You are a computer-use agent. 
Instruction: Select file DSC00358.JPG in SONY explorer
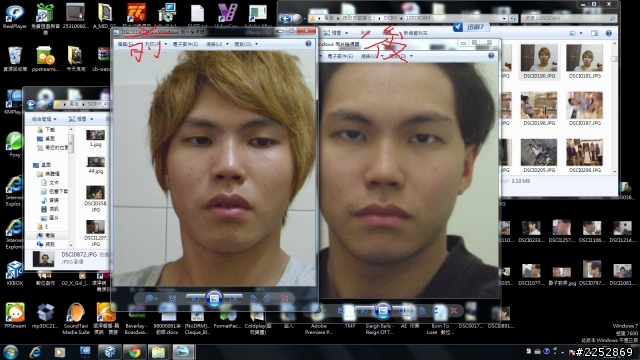[x=96, y=199]
